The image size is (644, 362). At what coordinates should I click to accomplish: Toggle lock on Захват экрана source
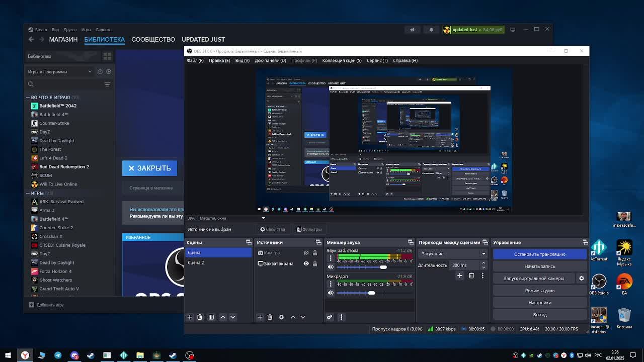coord(315,263)
